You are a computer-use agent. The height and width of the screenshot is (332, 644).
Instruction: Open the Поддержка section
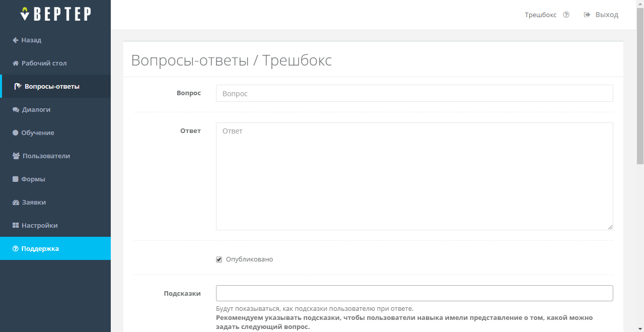tap(55, 248)
